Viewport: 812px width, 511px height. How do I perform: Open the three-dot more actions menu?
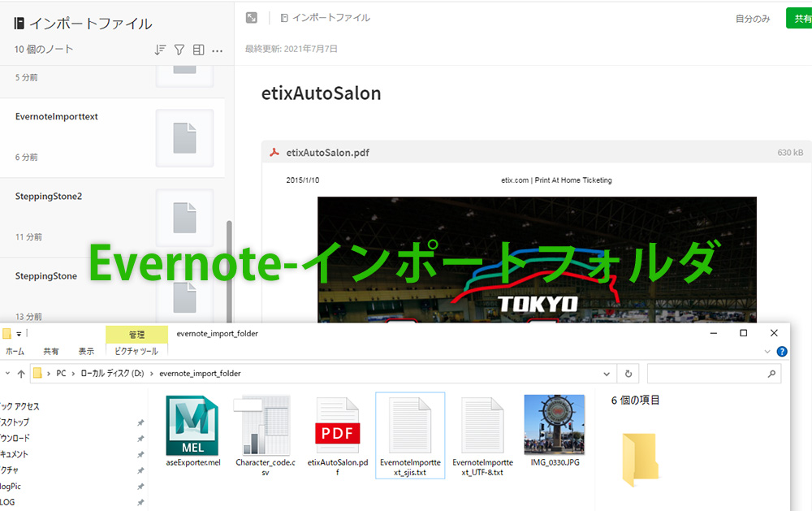click(x=217, y=50)
